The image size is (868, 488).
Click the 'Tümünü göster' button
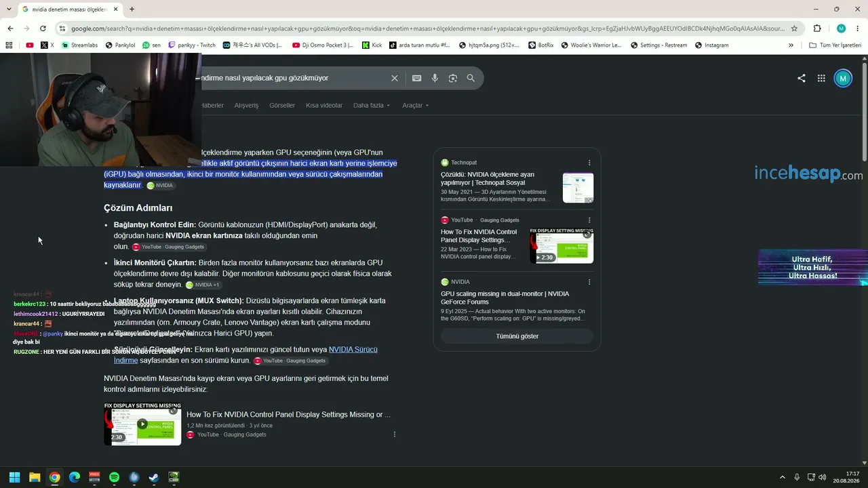[517, 336]
